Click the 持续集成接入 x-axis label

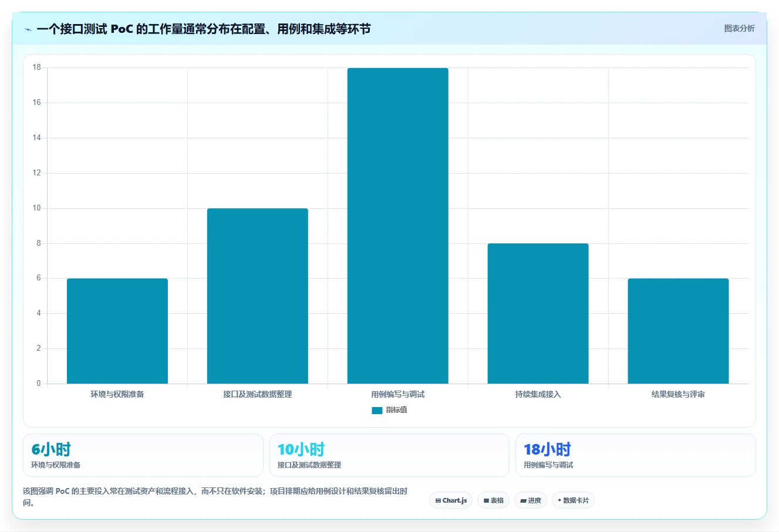538,394
